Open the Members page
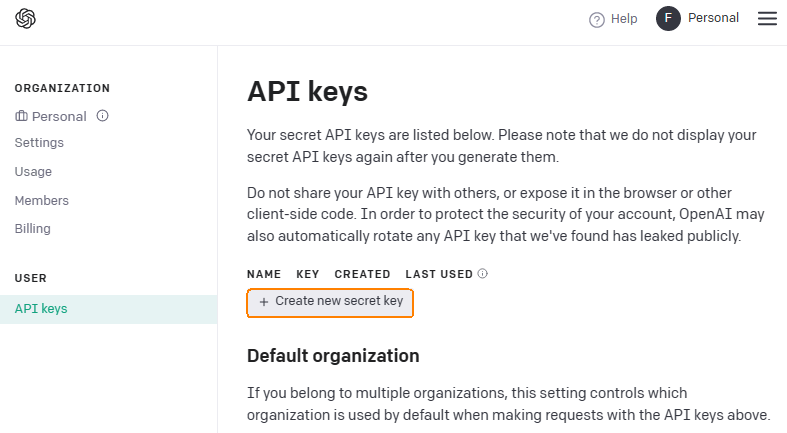Image resolution: width=787 pixels, height=433 pixels. [41, 200]
